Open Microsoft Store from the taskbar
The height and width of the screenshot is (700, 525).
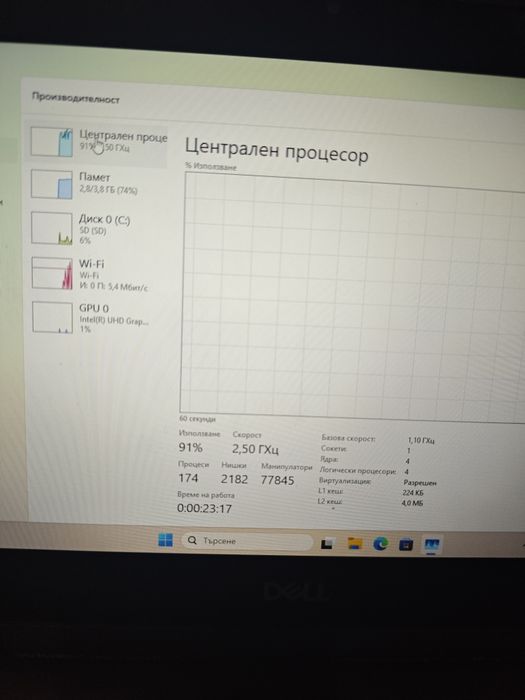coord(406,545)
